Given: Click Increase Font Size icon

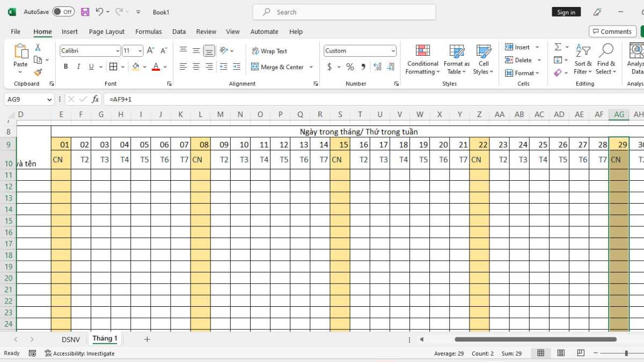Looking at the screenshot, I should point(150,51).
